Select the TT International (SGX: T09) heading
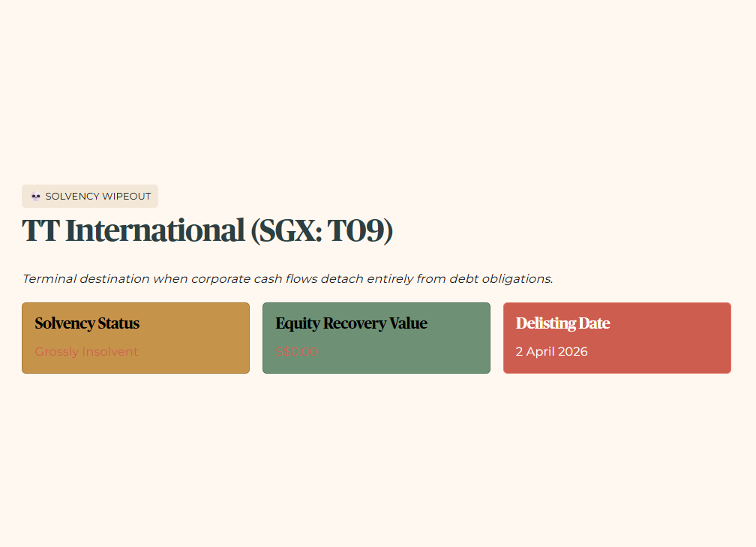The image size is (756, 547). [207, 230]
